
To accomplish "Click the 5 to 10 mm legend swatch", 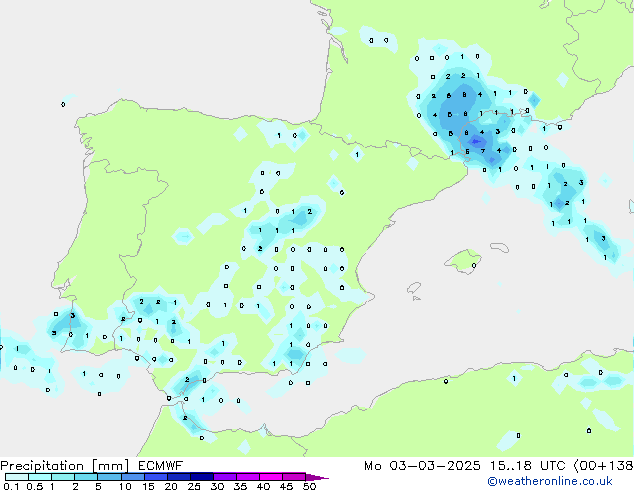I will click(x=109, y=477).
